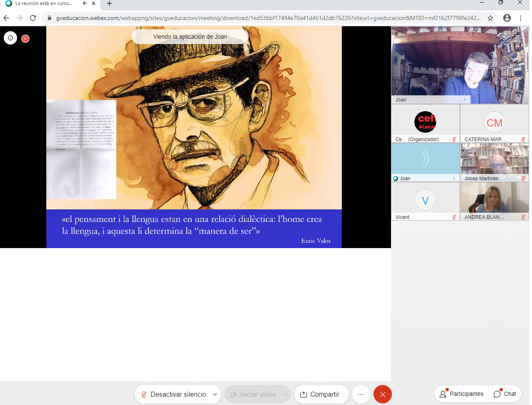532x405 pixels.
Task: Click the V avatar for Vicent
Action: click(425, 200)
